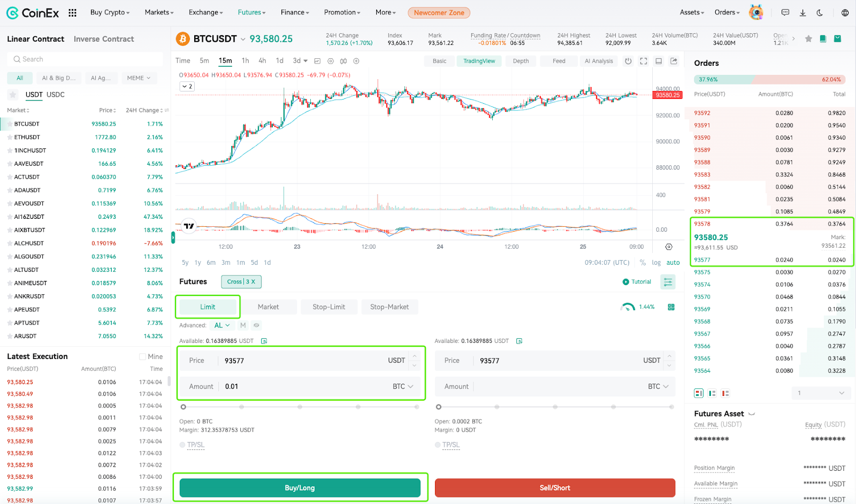Image resolution: width=856 pixels, height=504 pixels.
Task: Enable TP/SL on the Sell side
Action: coord(438,445)
